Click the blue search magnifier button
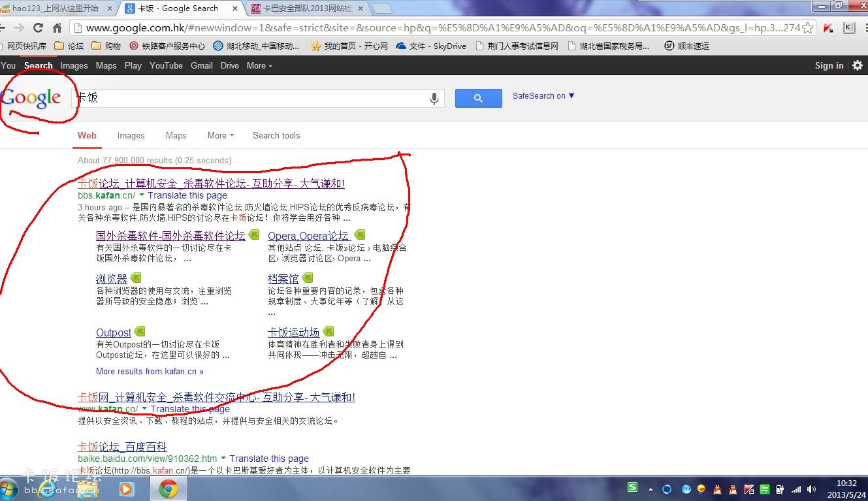 [478, 98]
